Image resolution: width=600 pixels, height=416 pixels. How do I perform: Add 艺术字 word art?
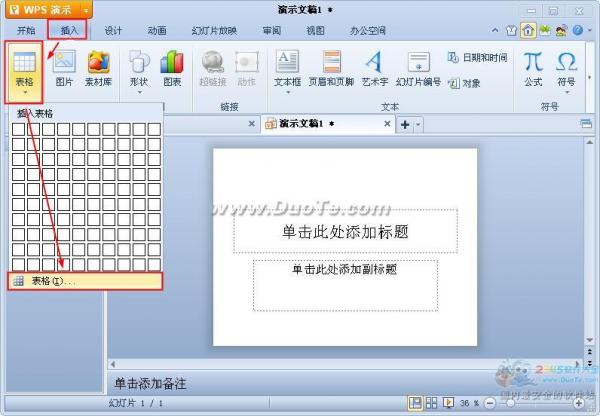click(375, 69)
